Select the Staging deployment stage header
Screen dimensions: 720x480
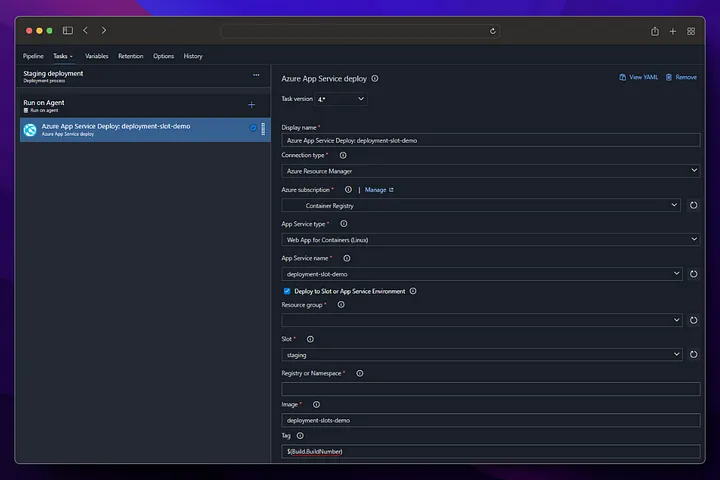[142, 76]
